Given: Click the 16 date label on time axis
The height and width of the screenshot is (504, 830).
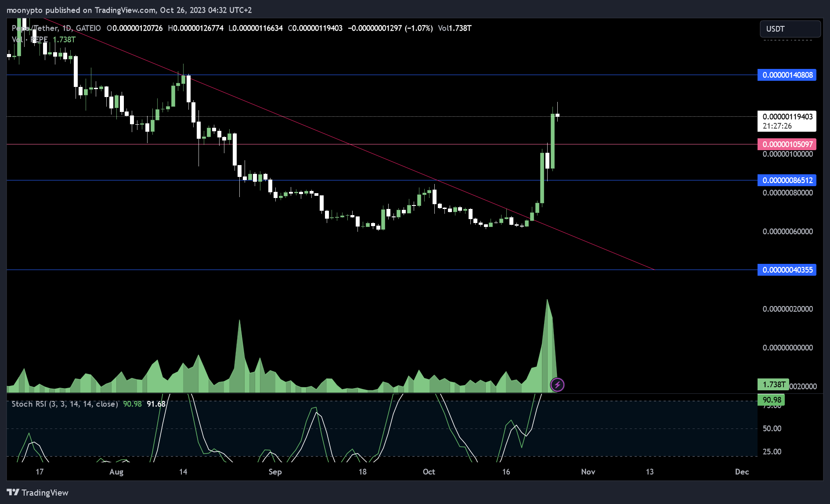Looking at the screenshot, I should (506, 472).
